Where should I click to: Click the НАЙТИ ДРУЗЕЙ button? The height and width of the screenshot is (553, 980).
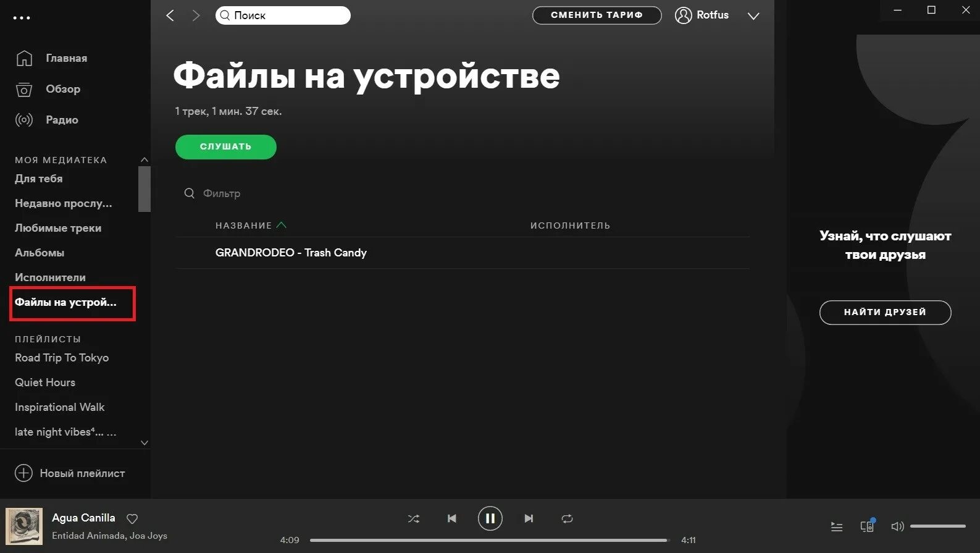(885, 312)
